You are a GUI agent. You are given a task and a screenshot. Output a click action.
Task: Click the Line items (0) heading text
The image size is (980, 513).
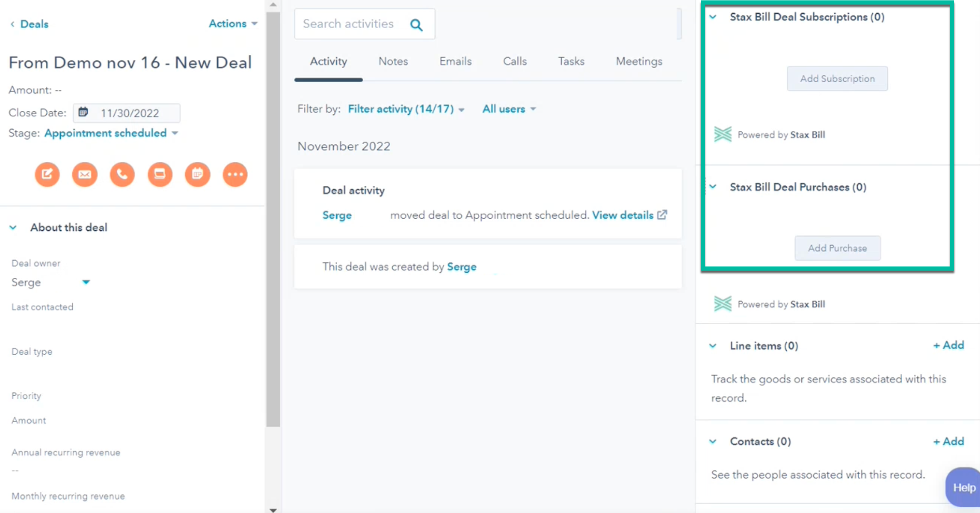pyautogui.click(x=764, y=346)
